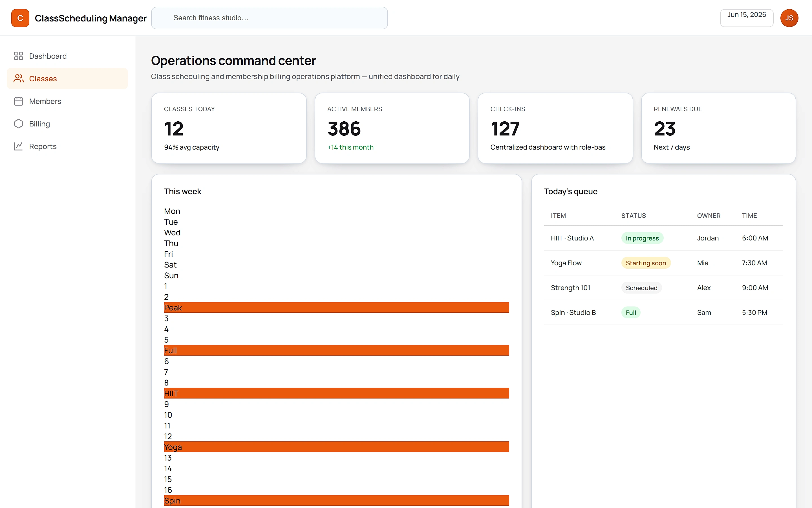Open the Check-ins card
Screen dimensions: 812x508
click(x=555, y=128)
